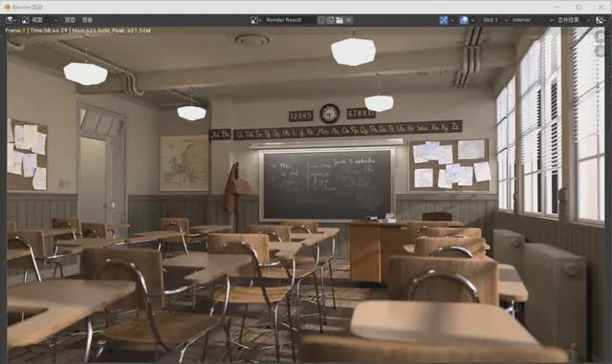Image resolution: width=612 pixels, height=364 pixels.
Task: Open the Slot 1 render slot dropdown
Action: point(494,20)
